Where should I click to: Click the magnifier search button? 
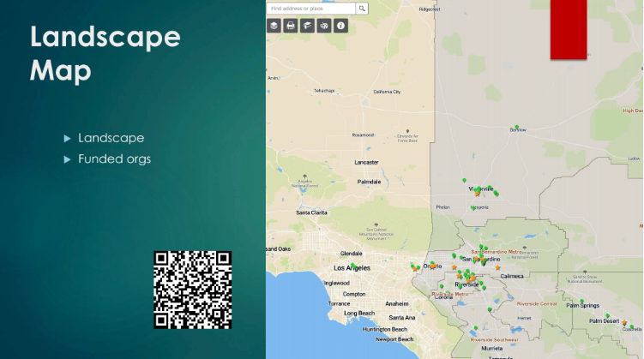tap(362, 8)
